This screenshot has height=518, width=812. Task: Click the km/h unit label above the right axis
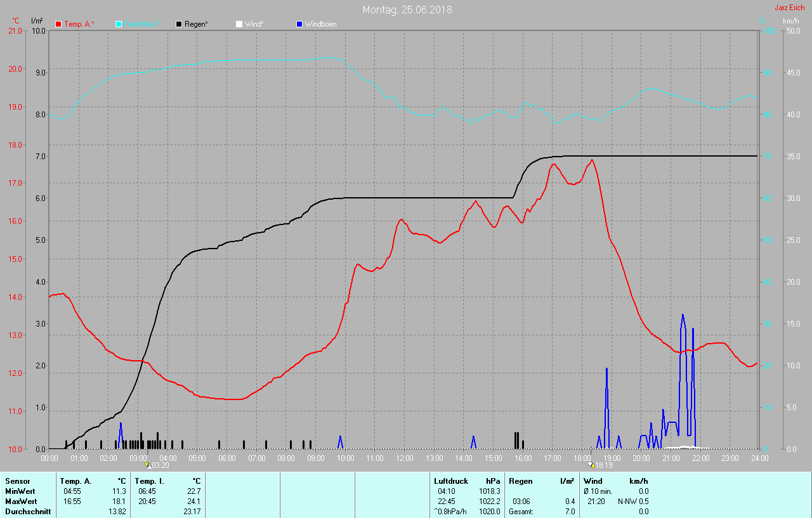coord(790,21)
